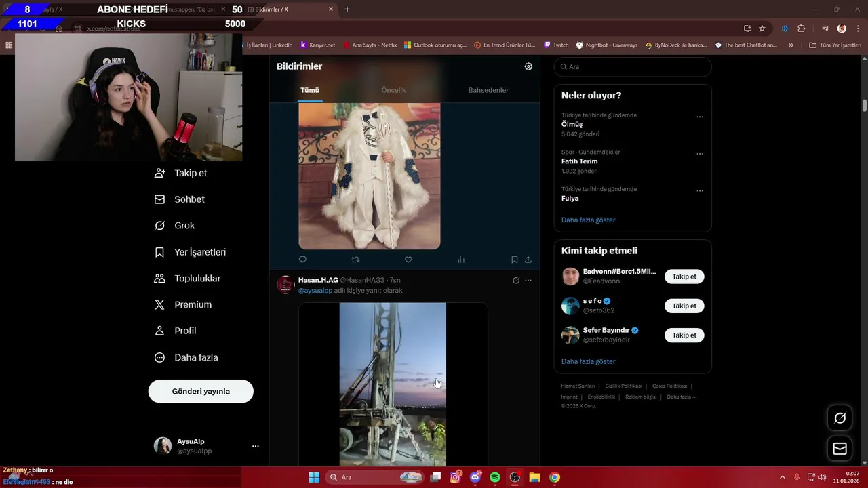Click the reply icon under the photo post

tap(302, 260)
